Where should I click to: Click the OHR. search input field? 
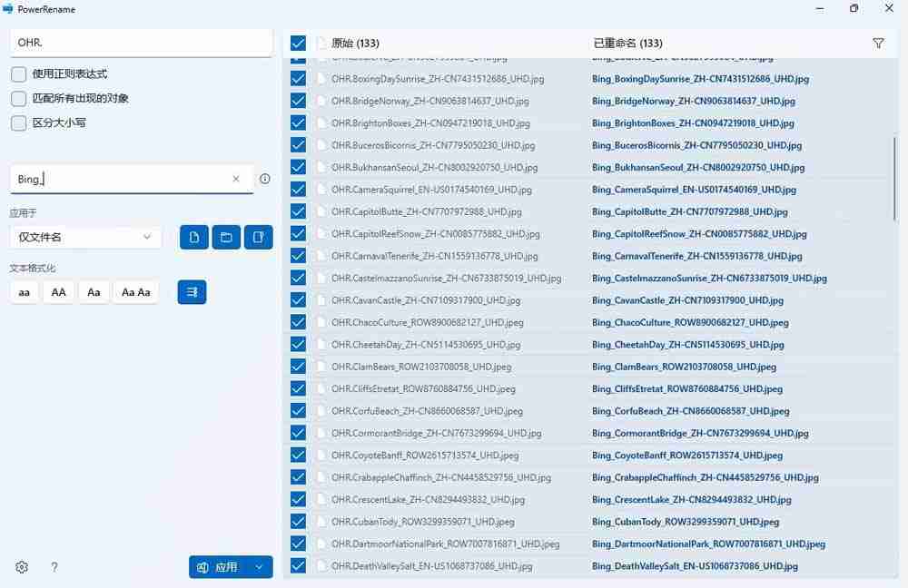(142, 43)
